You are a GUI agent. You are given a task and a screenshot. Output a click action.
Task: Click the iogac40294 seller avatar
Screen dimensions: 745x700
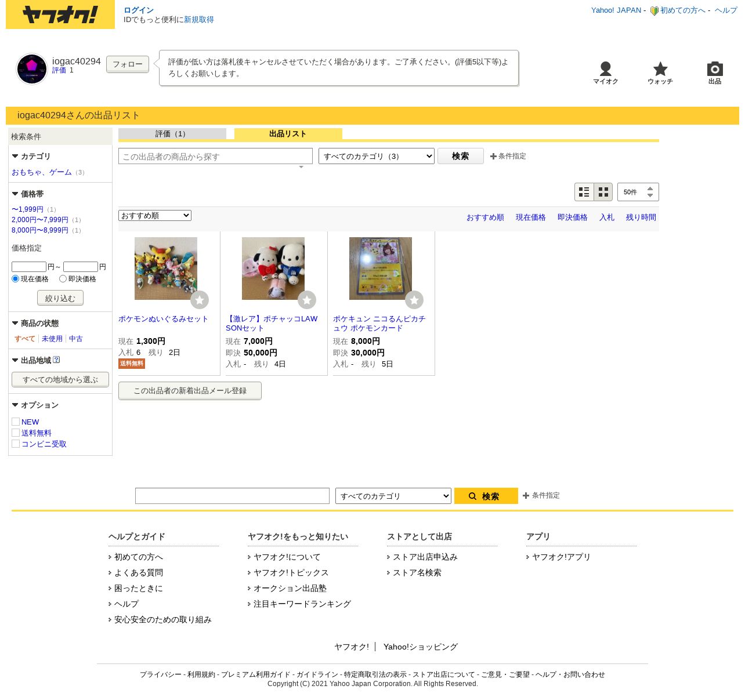click(x=32, y=69)
